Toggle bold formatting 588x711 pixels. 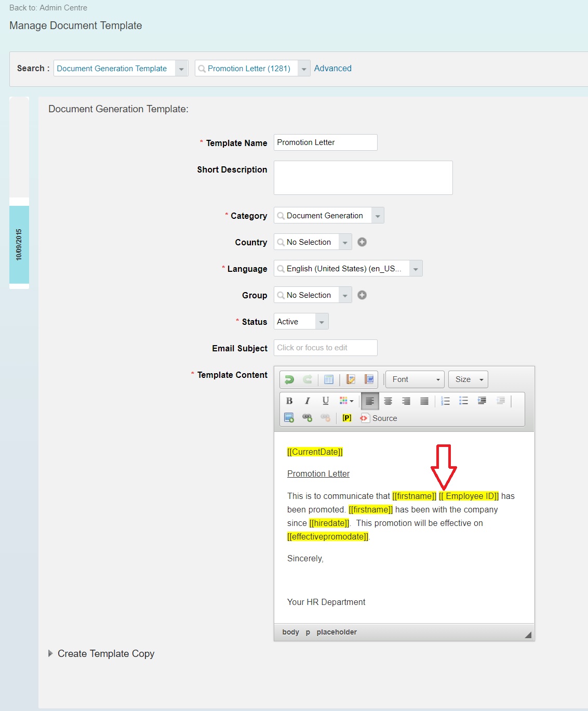point(289,401)
